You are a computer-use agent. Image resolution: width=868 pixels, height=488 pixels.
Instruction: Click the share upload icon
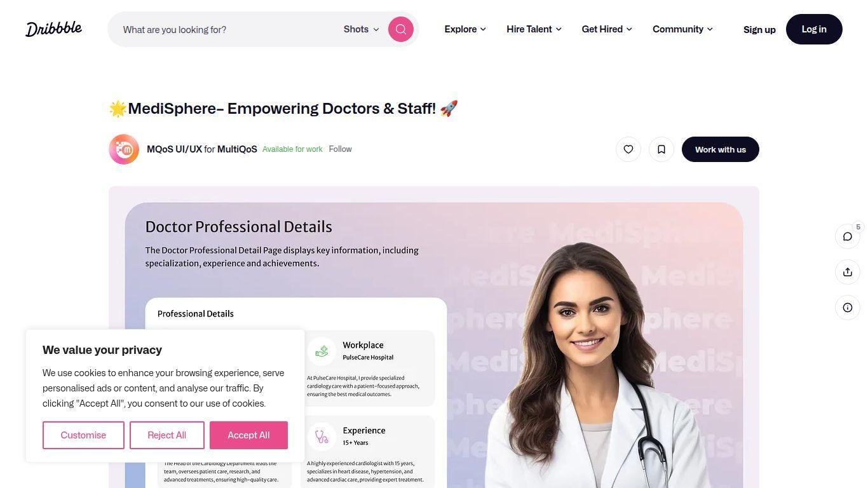[x=848, y=272]
